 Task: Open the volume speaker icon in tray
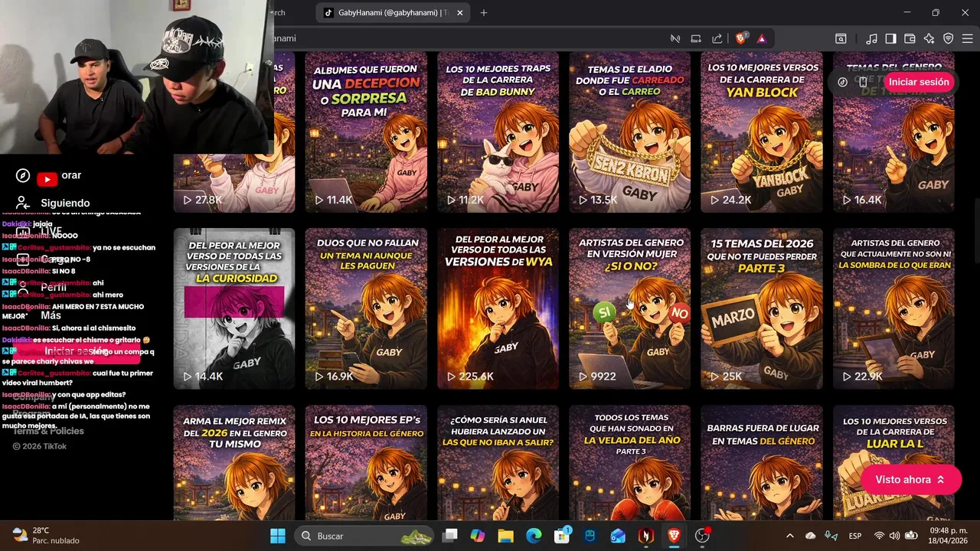(895, 536)
